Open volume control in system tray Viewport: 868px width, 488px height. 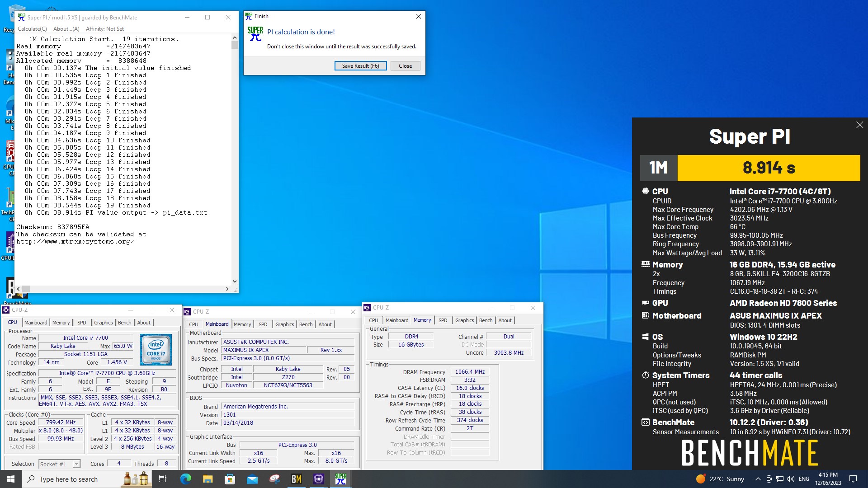click(x=790, y=479)
